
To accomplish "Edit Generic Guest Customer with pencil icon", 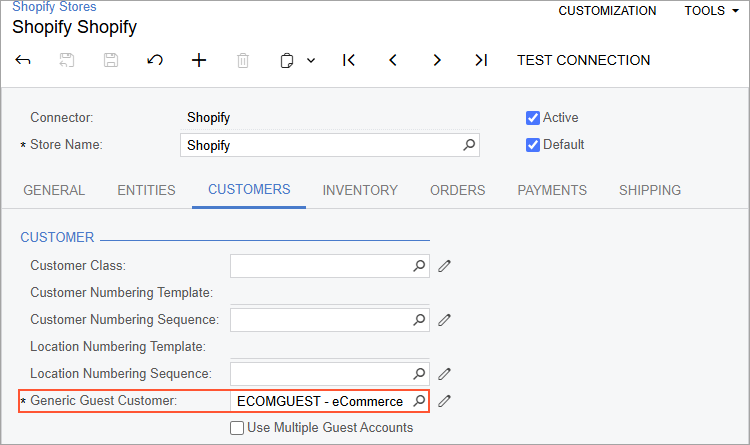I will point(444,401).
